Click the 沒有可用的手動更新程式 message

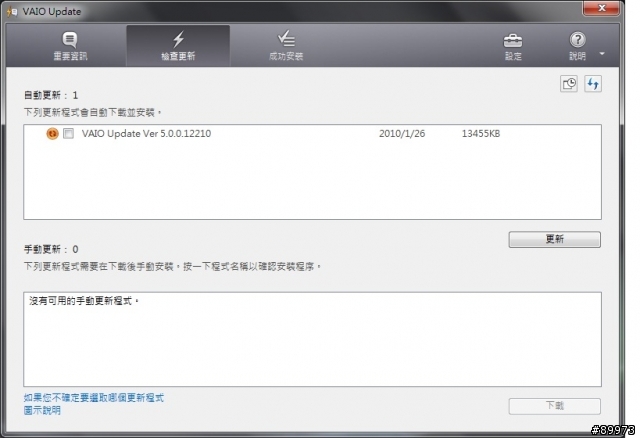click(x=84, y=301)
